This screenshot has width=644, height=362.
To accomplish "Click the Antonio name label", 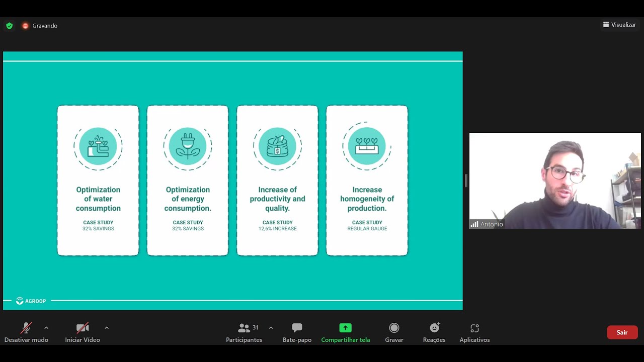I will [492, 224].
